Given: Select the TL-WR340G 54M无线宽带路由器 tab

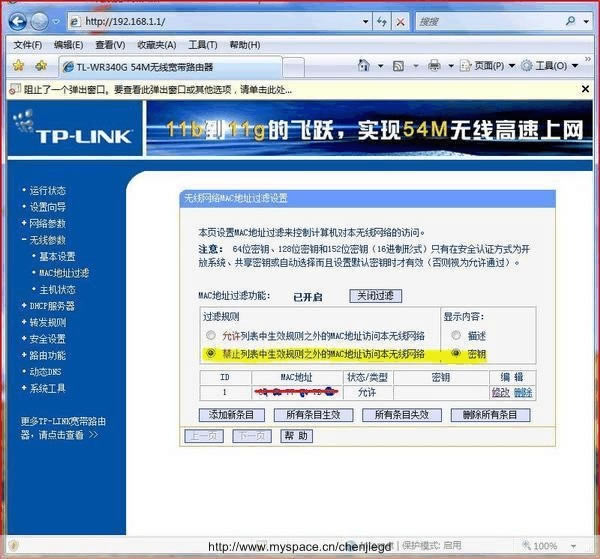Looking at the screenshot, I should pyautogui.click(x=171, y=67).
